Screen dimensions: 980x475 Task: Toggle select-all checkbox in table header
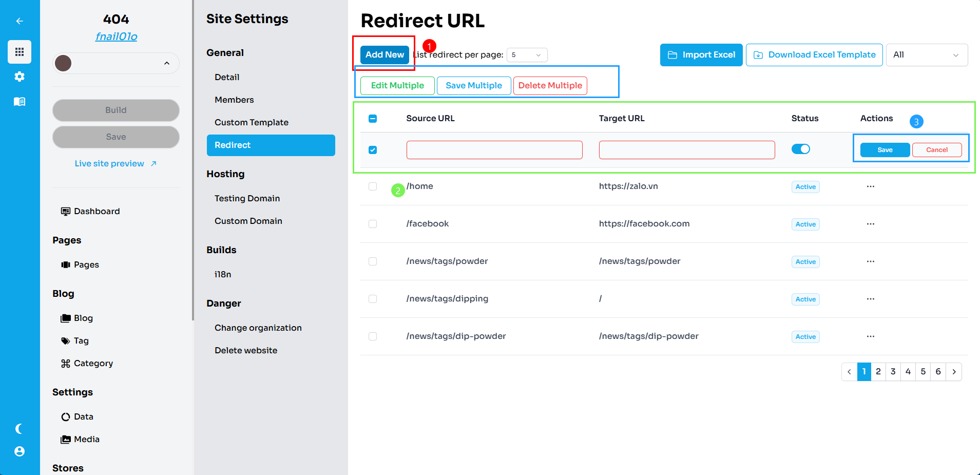373,119
